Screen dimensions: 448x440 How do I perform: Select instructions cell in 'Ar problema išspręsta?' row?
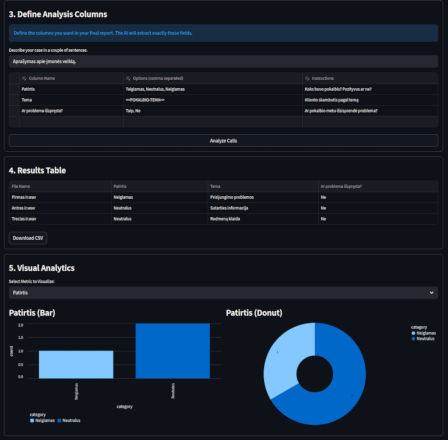tap(370, 111)
